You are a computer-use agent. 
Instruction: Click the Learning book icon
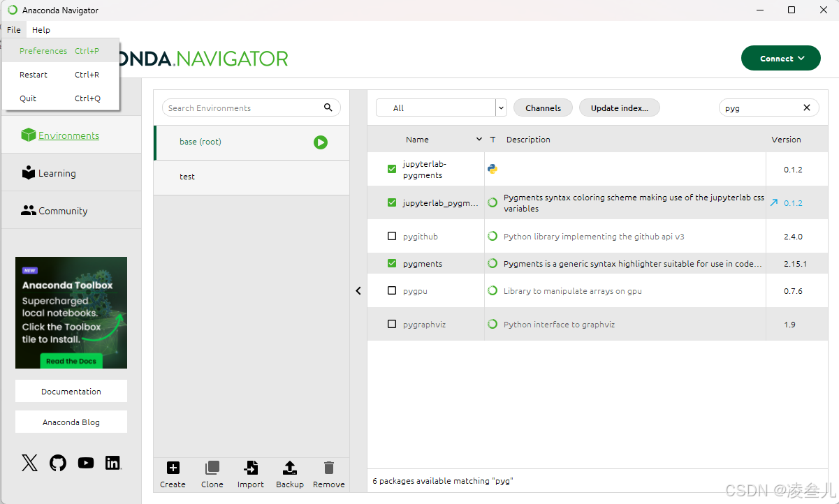29,173
